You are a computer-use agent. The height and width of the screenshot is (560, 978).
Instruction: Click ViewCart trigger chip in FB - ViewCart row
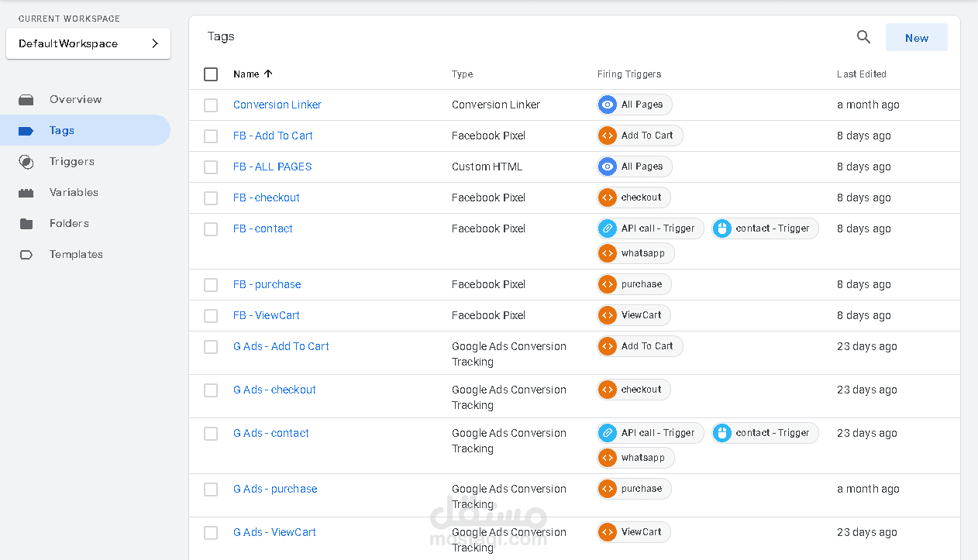pos(634,315)
